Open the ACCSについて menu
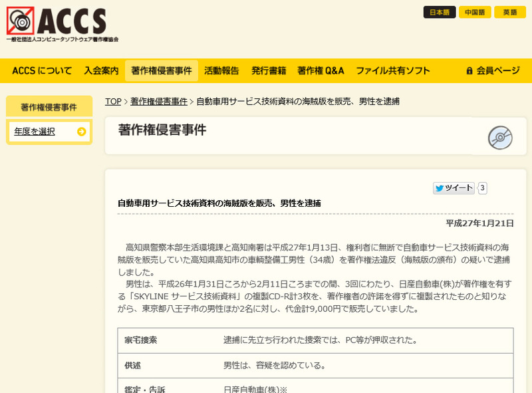The width and height of the screenshot is (532, 393). click(x=42, y=70)
